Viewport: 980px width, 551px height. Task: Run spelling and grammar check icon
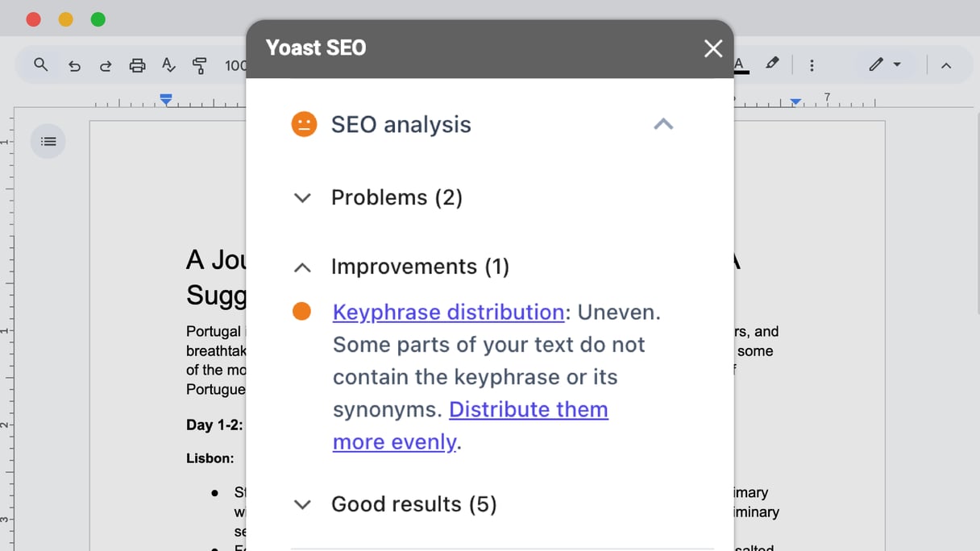168,65
